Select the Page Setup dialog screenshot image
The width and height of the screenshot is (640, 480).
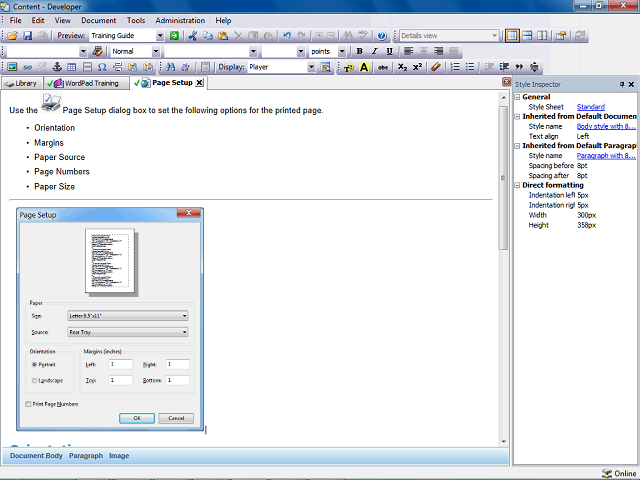pos(110,319)
